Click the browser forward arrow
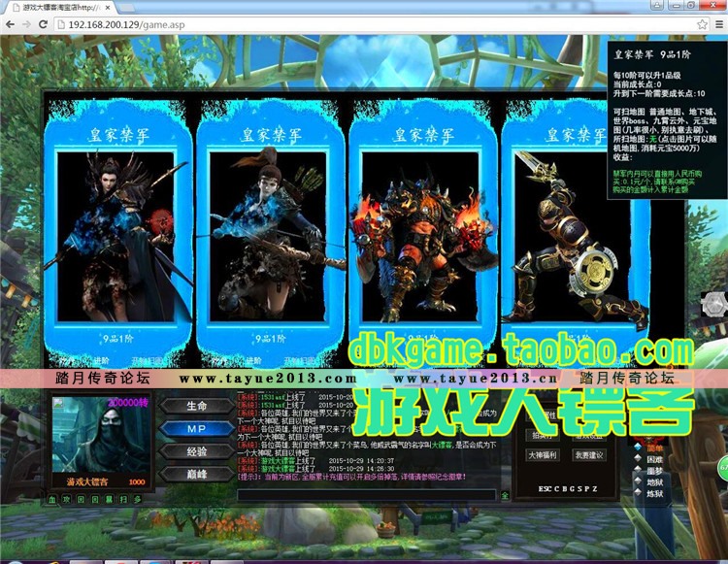The width and height of the screenshot is (728, 564). pos(26,24)
